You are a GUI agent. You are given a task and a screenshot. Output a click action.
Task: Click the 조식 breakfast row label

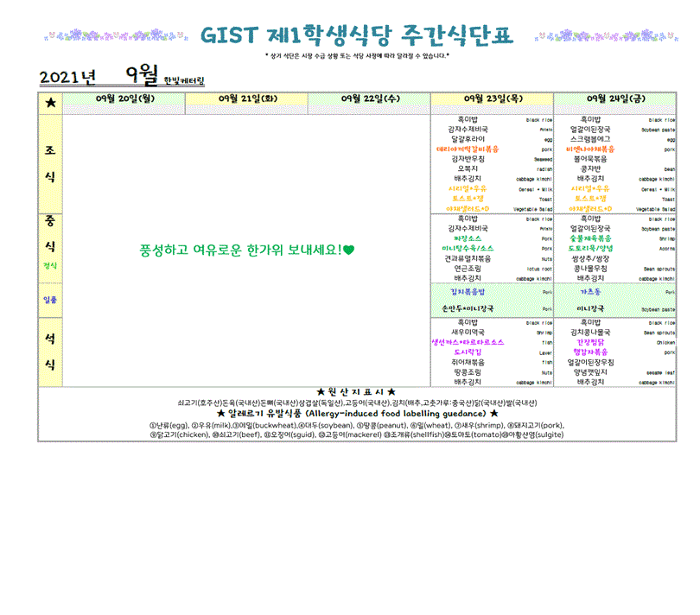click(x=51, y=163)
